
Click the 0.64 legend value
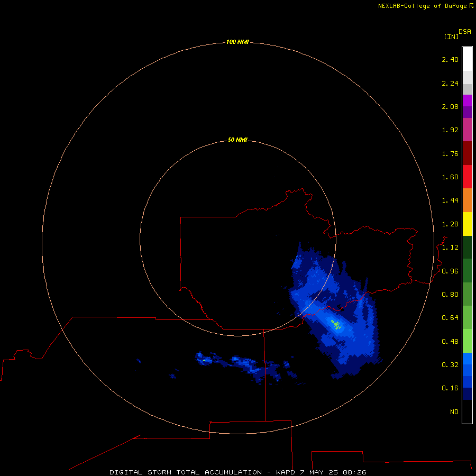click(x=450, y=318)
